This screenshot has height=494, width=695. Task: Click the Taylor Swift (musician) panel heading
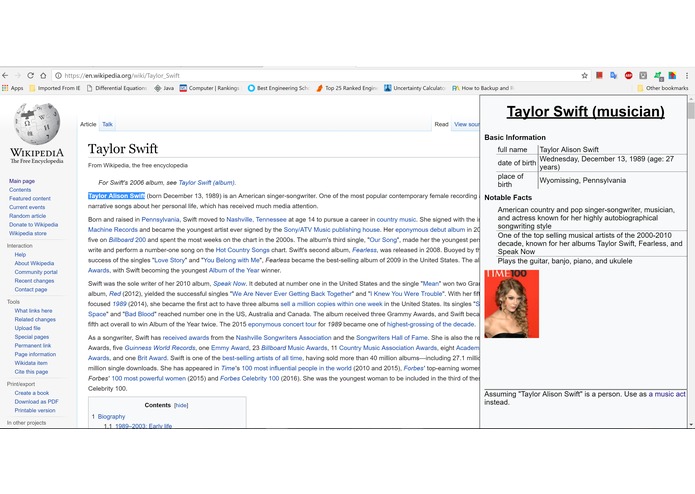point(586,112)
